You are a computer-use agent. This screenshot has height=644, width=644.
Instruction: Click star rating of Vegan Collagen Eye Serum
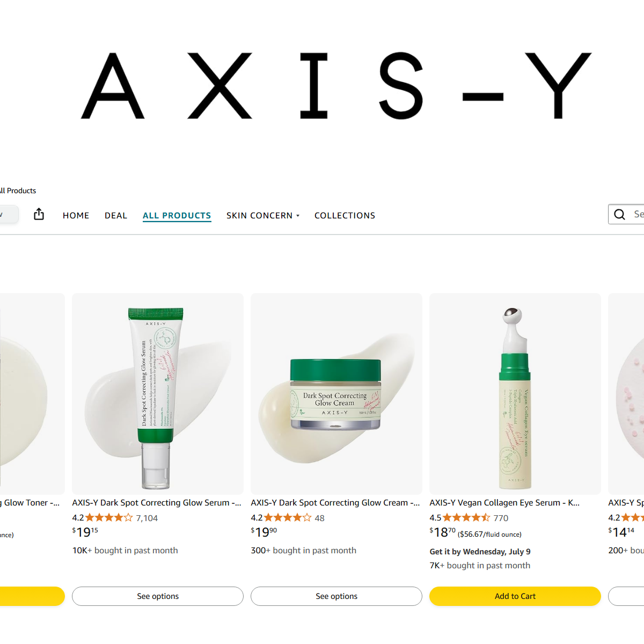pos(466,518)
